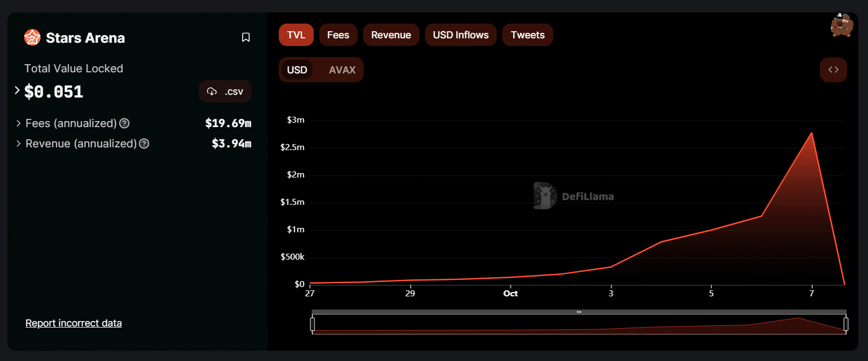The width and height of the screenshot is (868, 361).
Task: Click the $500k y-axis label
Action: click(x=292, y=256)
